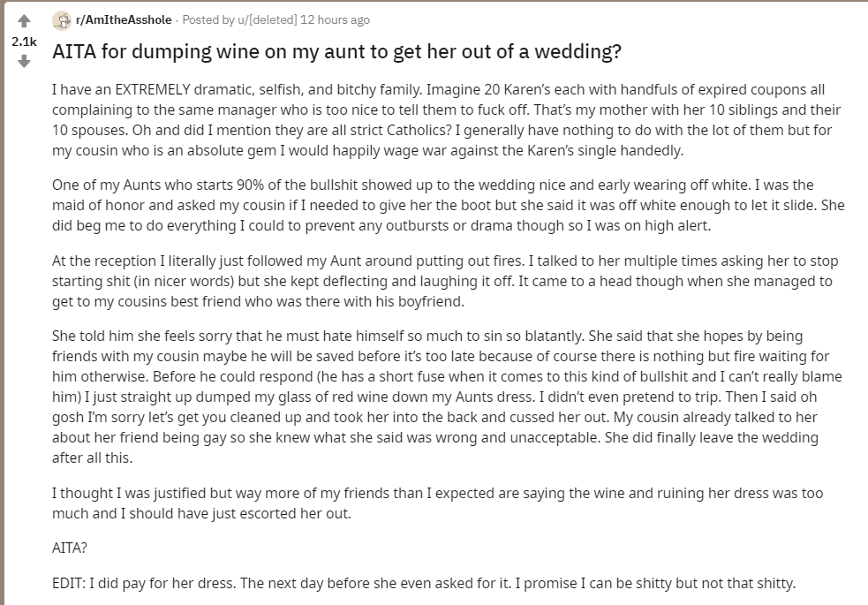Click the u/[deleted] author name
The image size is (868, 605).
tap(268, 20)
